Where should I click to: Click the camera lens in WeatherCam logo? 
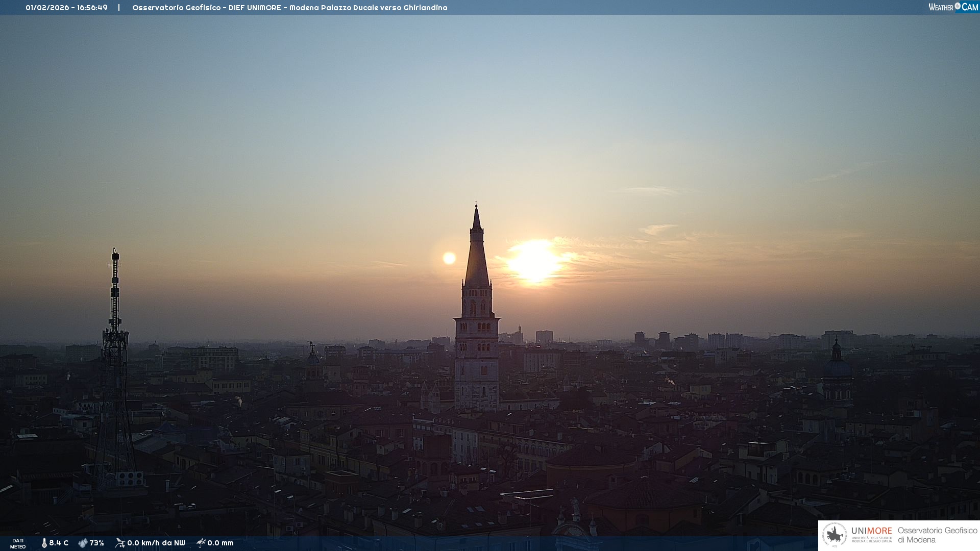click(x=958, y=6)
